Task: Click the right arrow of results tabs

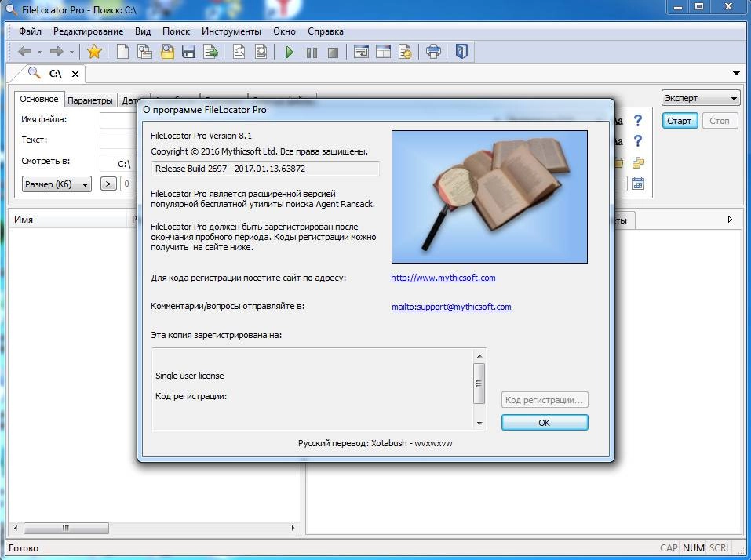Action: tap(730, 219)
